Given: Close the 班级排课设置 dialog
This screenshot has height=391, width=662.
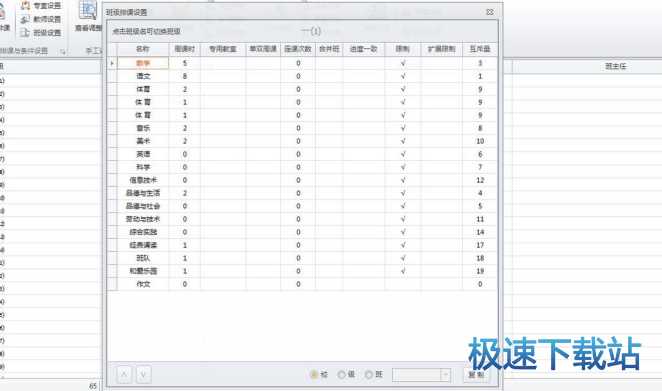Looking at the screenshot, I should (x=490, y=12).
